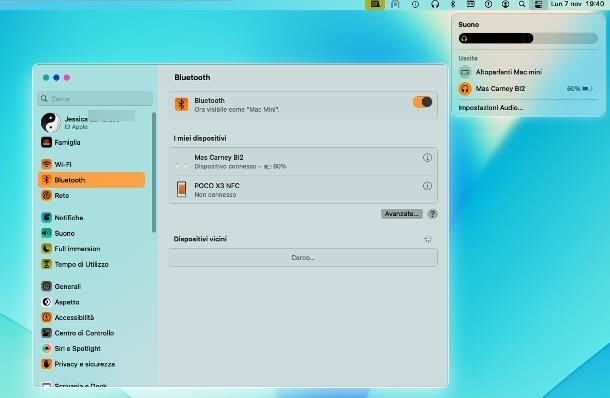610x398 pixels.
Task: Select Bluetooth in the sidebar
Action: (x=92, y=180)
